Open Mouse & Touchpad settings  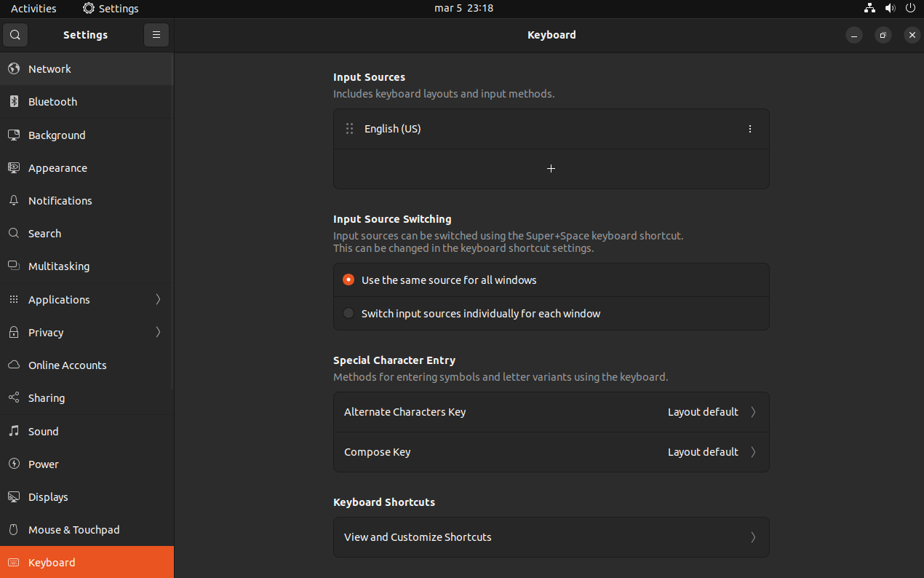pyautogui.click(x=73, y=530)
